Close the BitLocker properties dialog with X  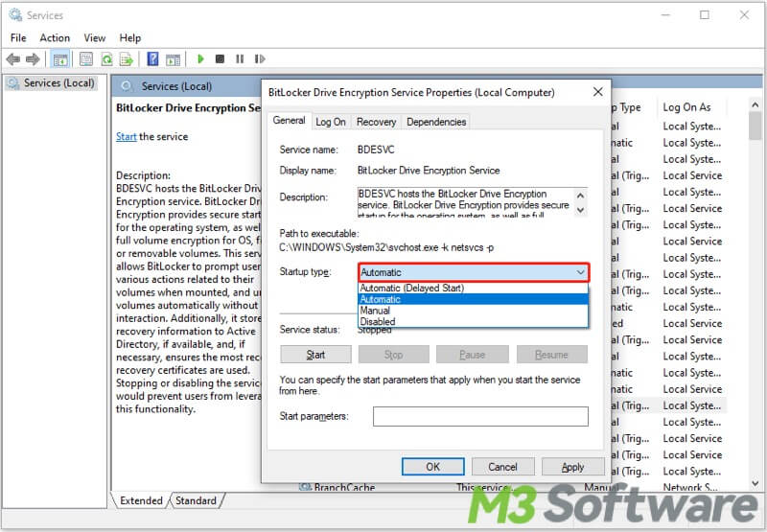pos(597,92)
